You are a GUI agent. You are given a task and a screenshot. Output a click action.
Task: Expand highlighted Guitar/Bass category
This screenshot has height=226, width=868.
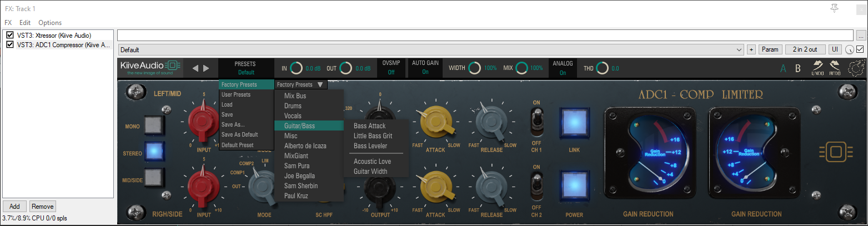[x=309, y=126]
